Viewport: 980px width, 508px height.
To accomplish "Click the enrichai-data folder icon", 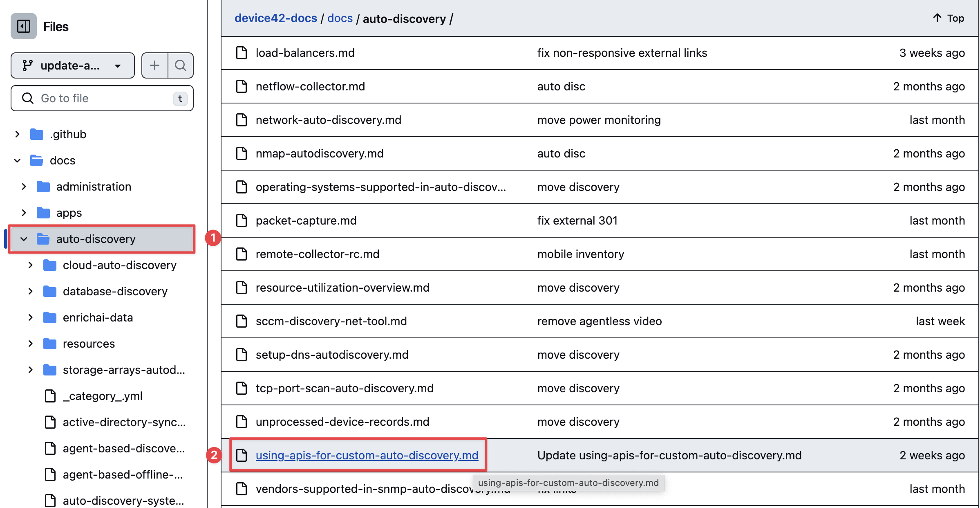I will click(50, 317).
